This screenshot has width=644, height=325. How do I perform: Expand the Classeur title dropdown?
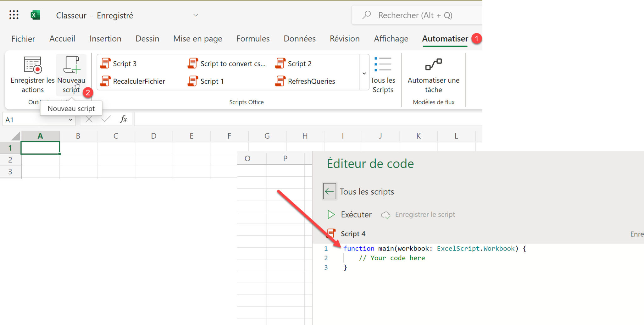[196, 15]
